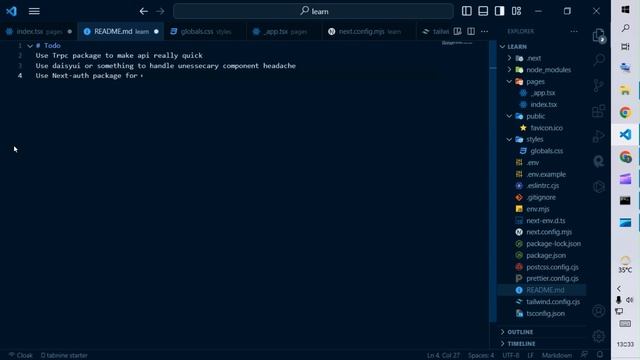This screenshot has height=360, width=640.
Task: Open Source Control view in activity bar
Action: coord(599,85)
